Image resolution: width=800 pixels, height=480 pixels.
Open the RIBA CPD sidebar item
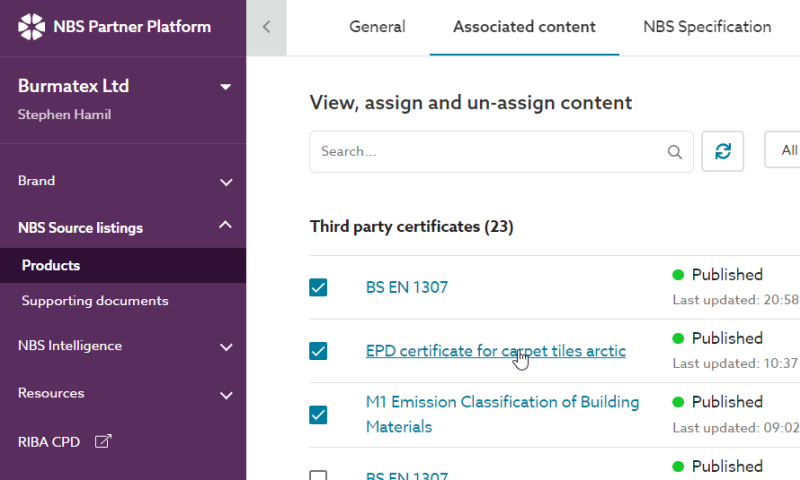click(x=49, y=442)
